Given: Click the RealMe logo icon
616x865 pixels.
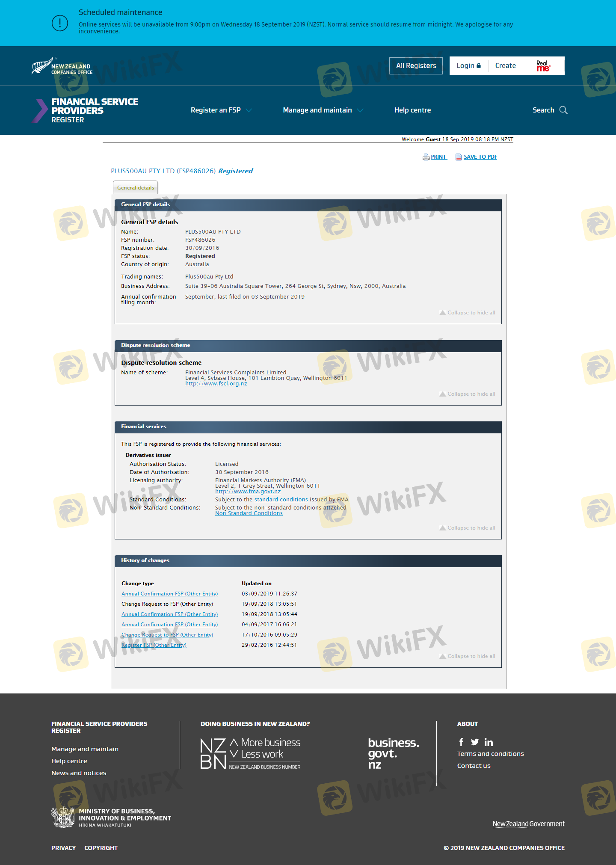Looking at the screenshot, I should pos(543,66).
